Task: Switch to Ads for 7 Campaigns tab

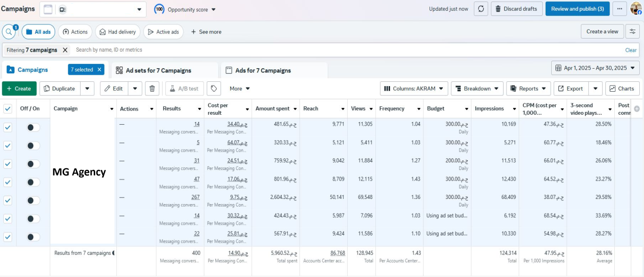Action: pyautogui.click(x=263, y=71)
